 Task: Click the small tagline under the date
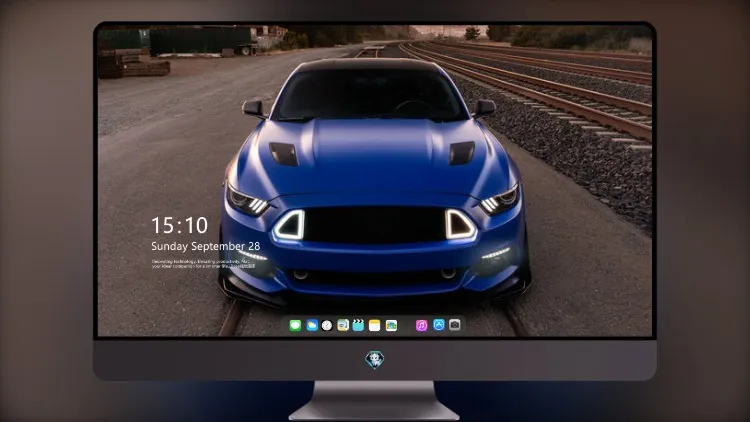203,264
